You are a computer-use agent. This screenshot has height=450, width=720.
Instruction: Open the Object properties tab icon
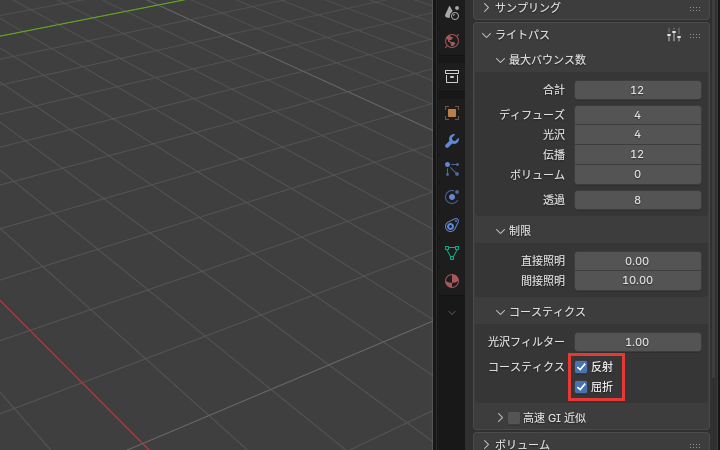[x=452, y=113]
